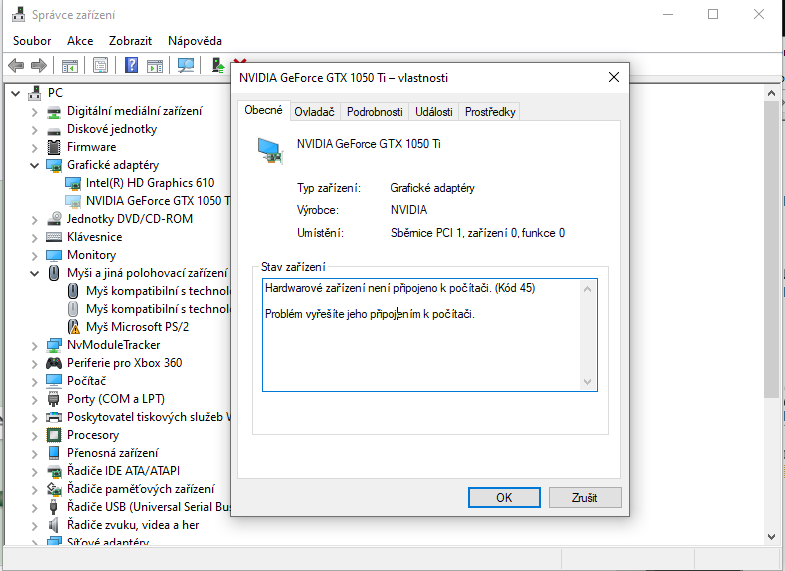Click the Klávesnice keyboard icon
This screenshot has width=785, height=571.
point(54,237)
